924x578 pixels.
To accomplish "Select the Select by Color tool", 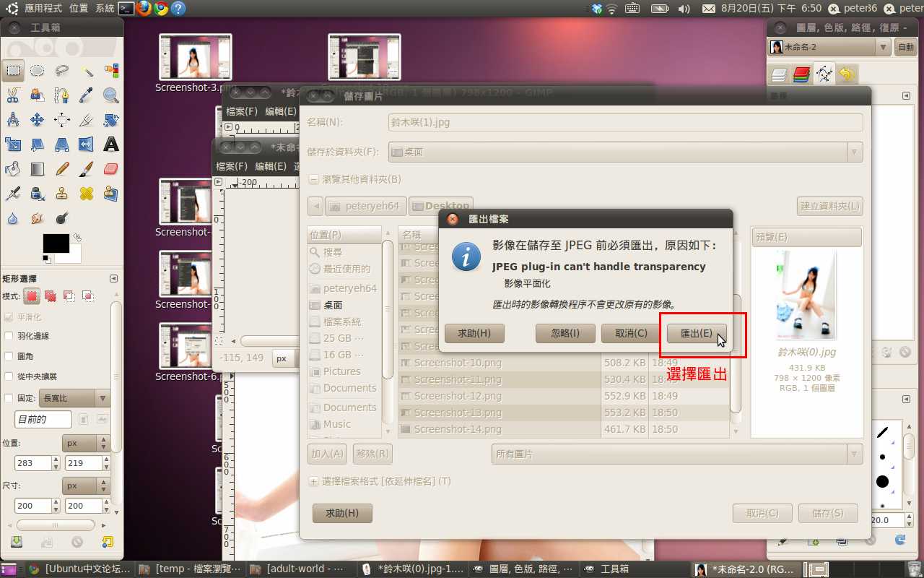I will tap(111, 71).
